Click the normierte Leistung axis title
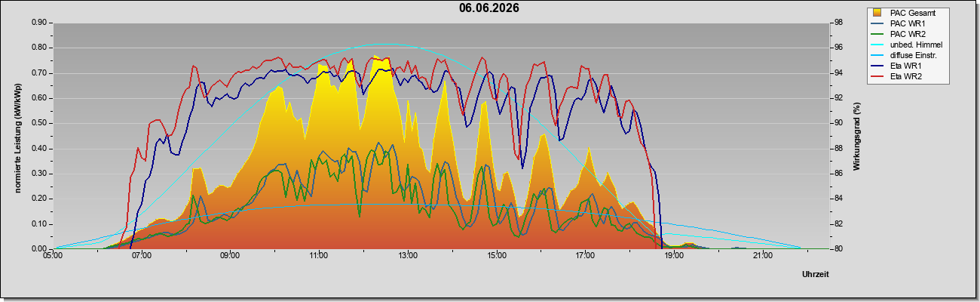This screenshot has height=302, width=980. tap(17, 135)
